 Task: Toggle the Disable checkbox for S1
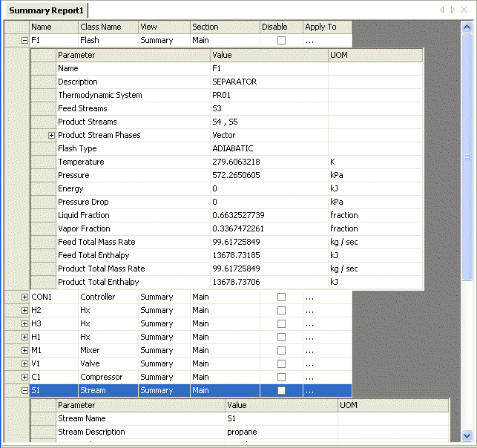pyautogui.click(x=281, y=391)
